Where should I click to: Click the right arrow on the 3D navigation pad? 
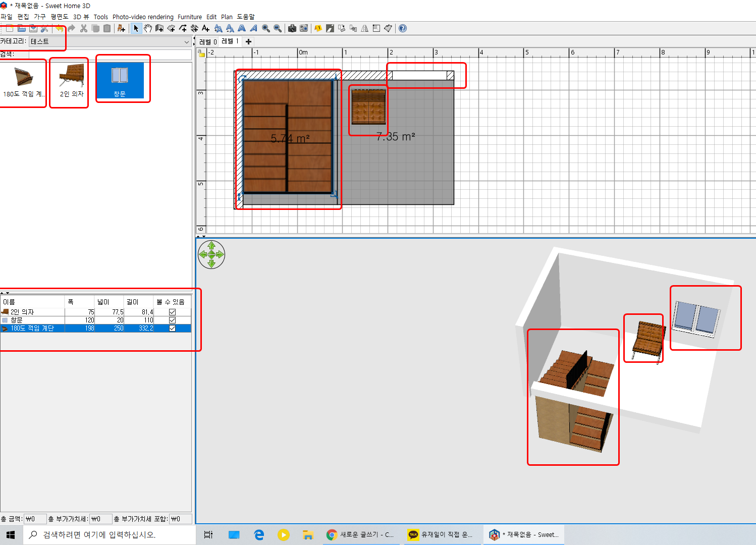point(220,254)
